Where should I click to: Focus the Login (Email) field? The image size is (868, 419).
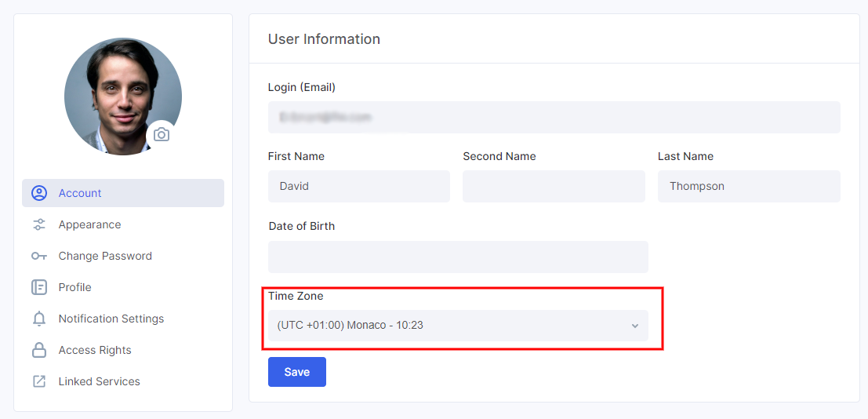554,117
